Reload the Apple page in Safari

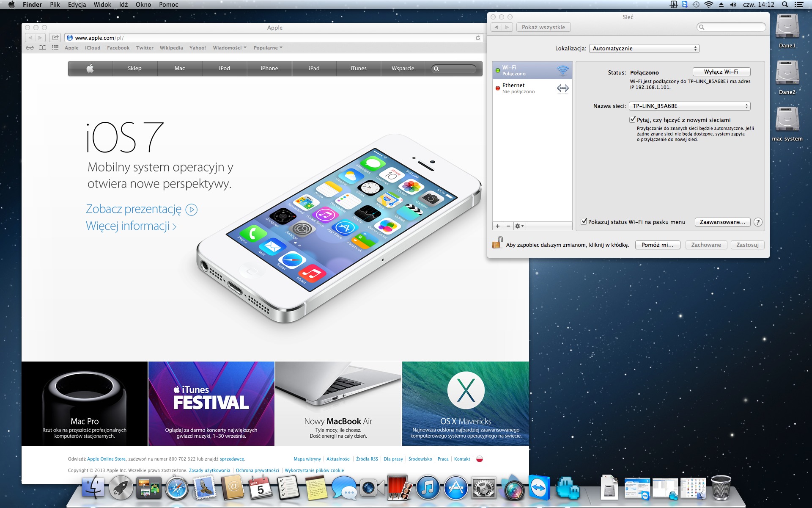pos(478,38)
